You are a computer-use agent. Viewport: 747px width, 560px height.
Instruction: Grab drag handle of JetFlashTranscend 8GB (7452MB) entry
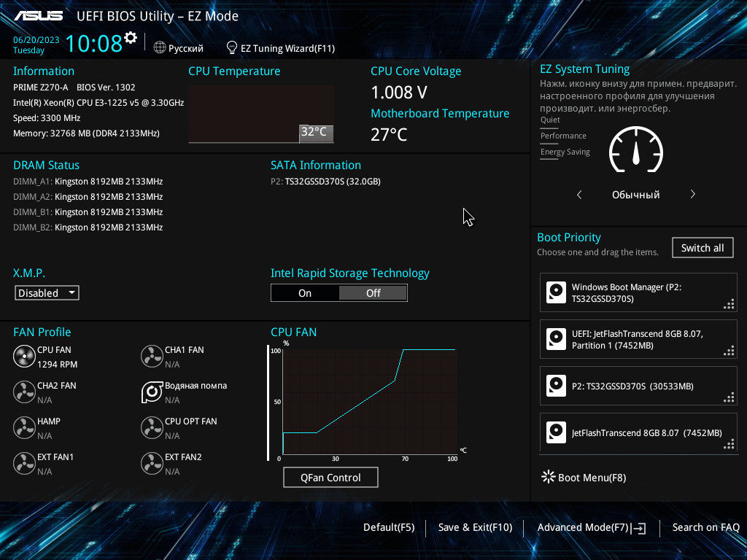click(729, 444)
